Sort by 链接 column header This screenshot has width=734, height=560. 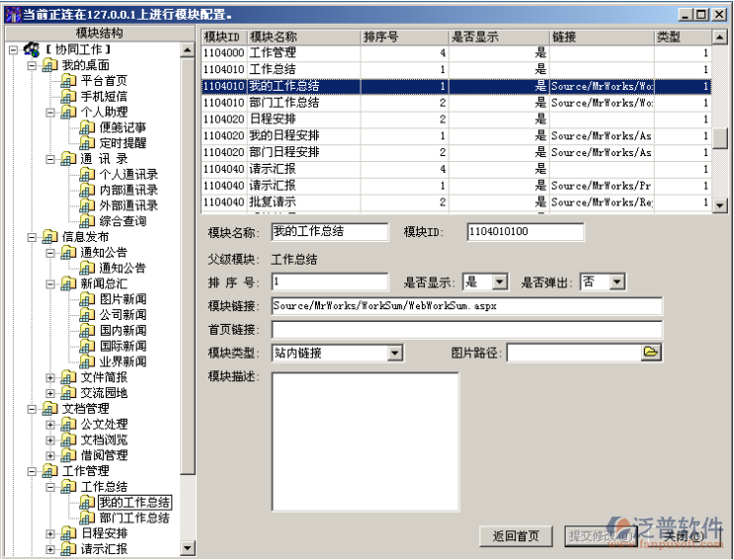602,37
